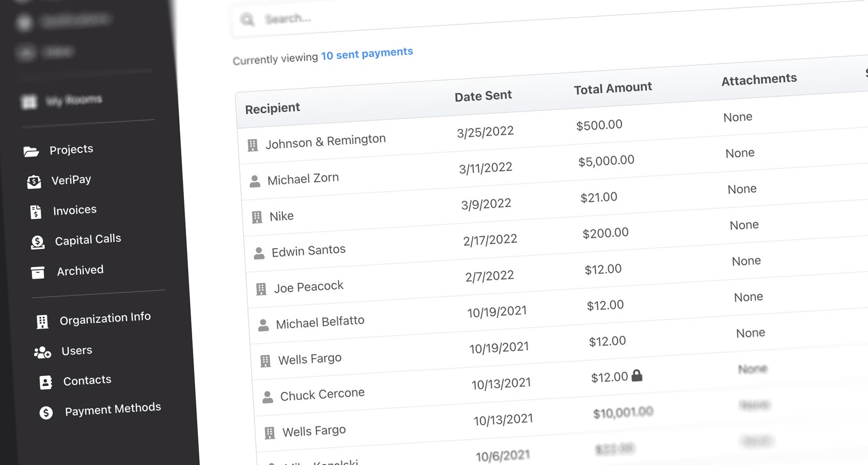
Task: Sort by the Recipient column header
Action: [x=272, y=109]
